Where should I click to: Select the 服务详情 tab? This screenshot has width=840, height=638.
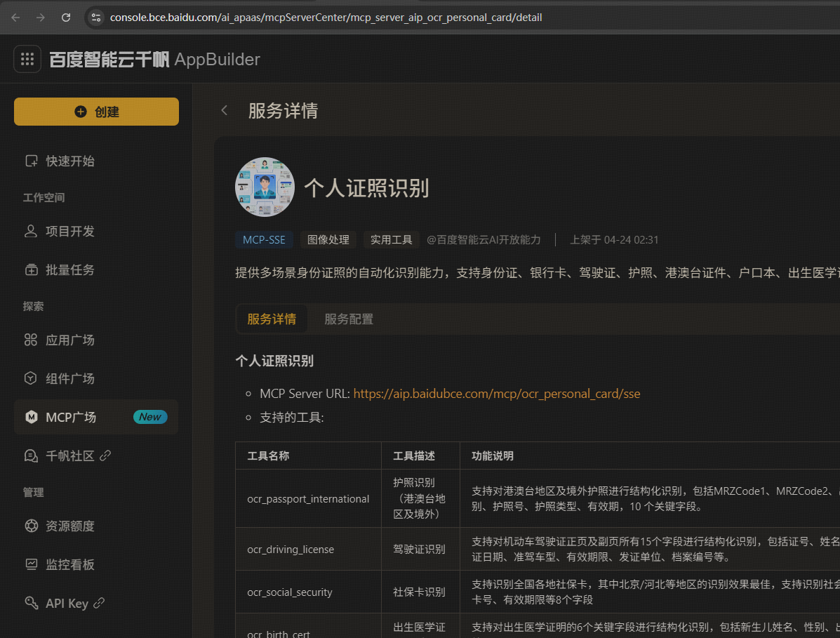272,319
